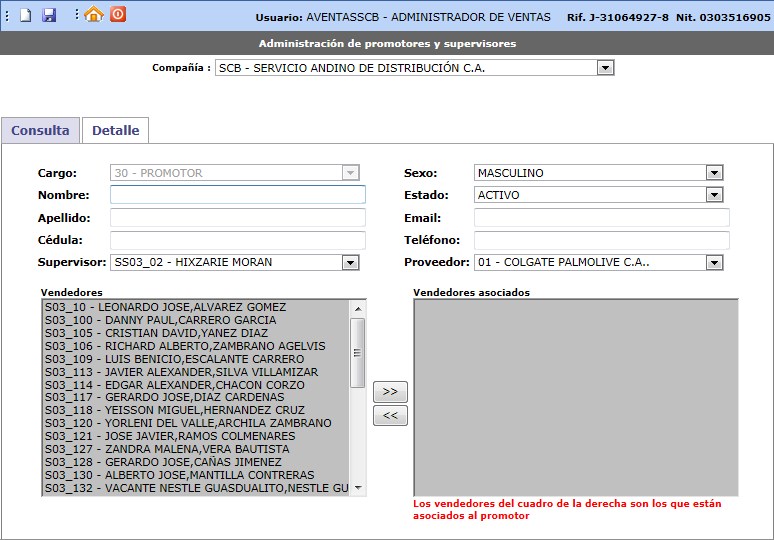Click the new blank document icon
This screenshot has width=774, height=540.
(26, 15)
